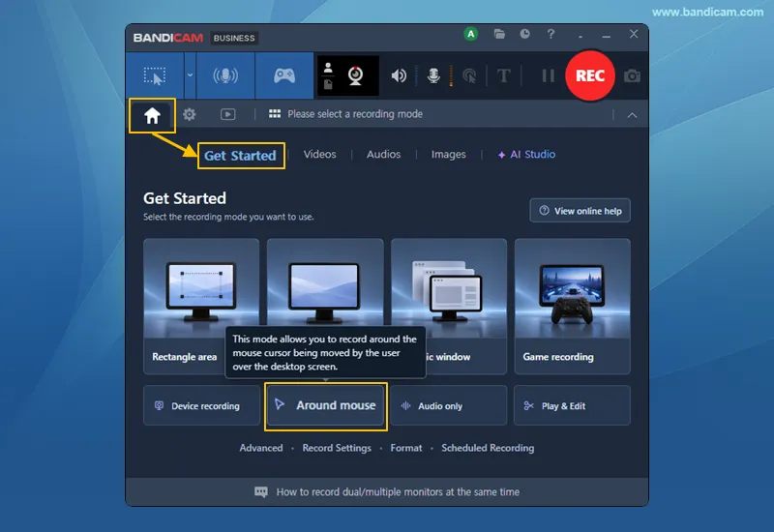
Task: Open the video playback tab icon
Action: click(x=227, y=114)
